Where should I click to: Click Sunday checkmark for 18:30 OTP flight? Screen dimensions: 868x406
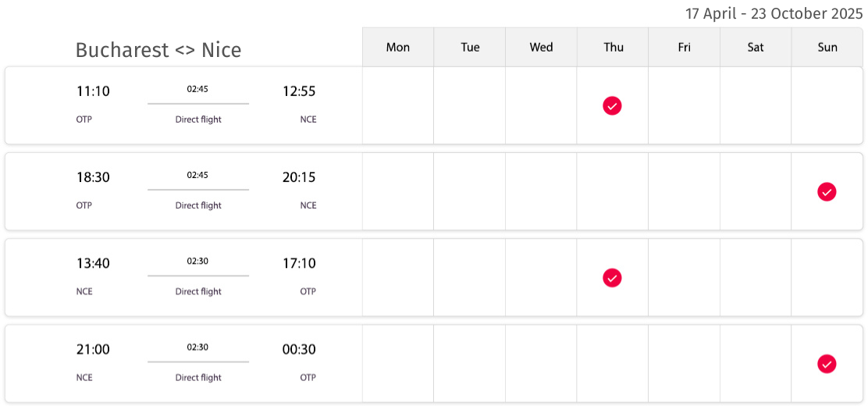827,191
